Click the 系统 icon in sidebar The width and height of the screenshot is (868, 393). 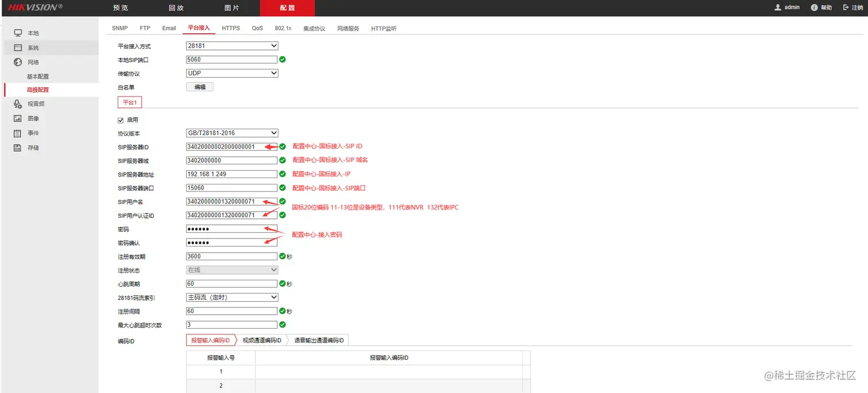[18, 48]
